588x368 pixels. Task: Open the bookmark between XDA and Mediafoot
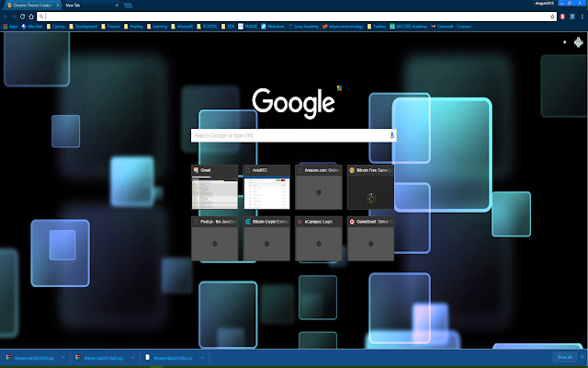tap(248, 27)
